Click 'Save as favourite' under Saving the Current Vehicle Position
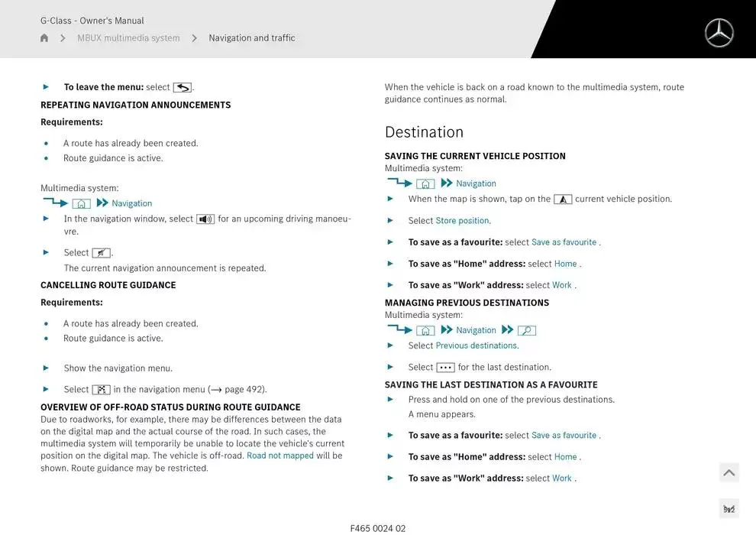The height and width of the screenshot is (535, 756). click(564, 242)
